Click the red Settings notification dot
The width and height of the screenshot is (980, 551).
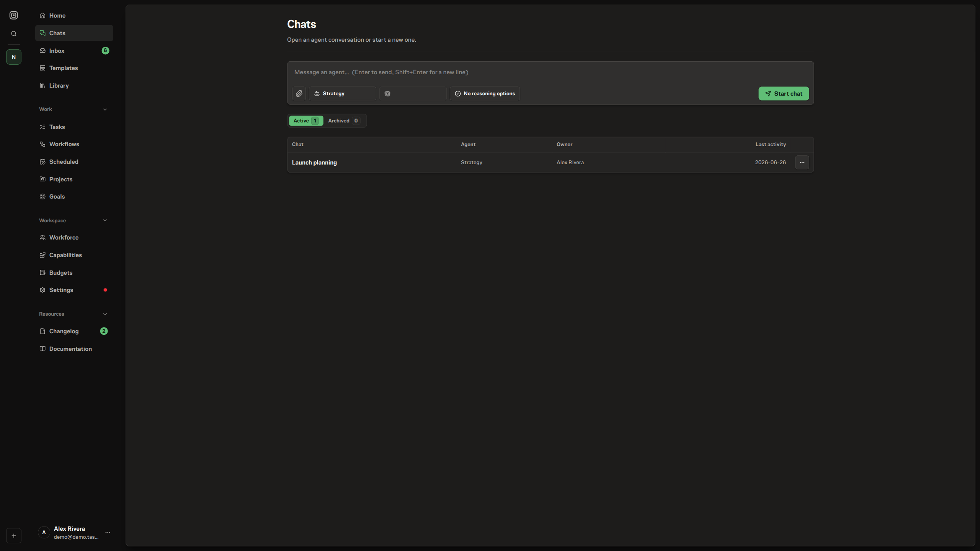coord(105,290)
